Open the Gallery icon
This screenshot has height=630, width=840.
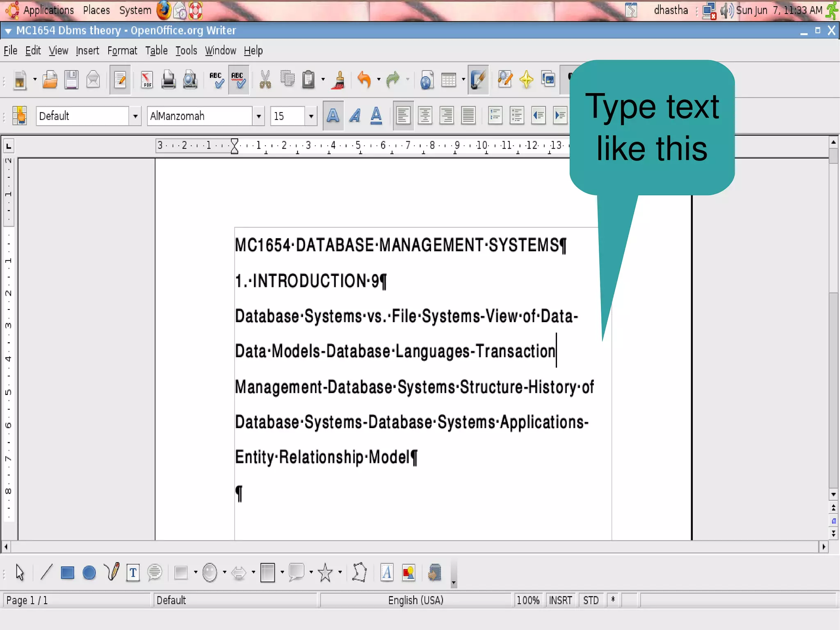click(548, 80)
